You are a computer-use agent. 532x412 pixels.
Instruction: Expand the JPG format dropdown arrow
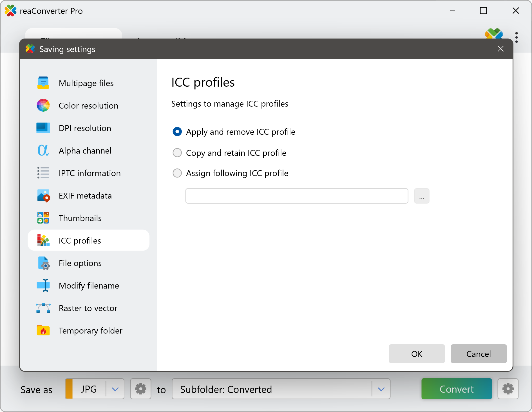tap(115, 389)
